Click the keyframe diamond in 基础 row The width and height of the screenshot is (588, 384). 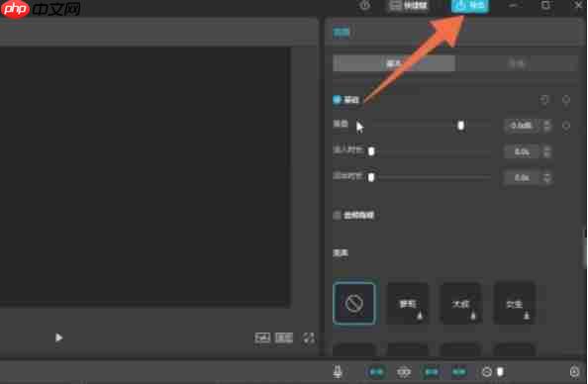[x=566, y=100]
